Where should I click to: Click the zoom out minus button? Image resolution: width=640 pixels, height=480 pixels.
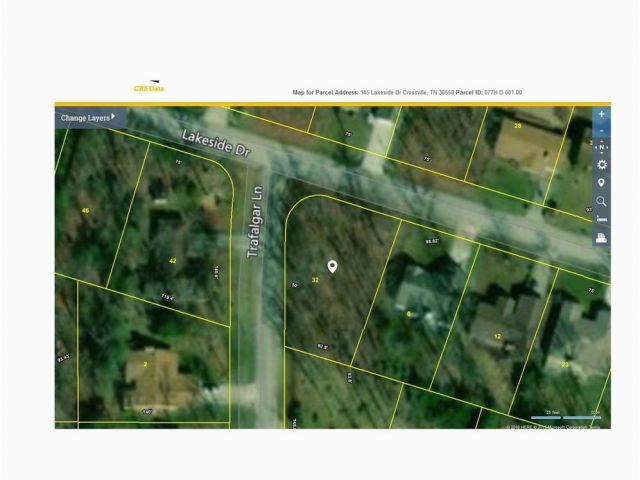[601, 130]
